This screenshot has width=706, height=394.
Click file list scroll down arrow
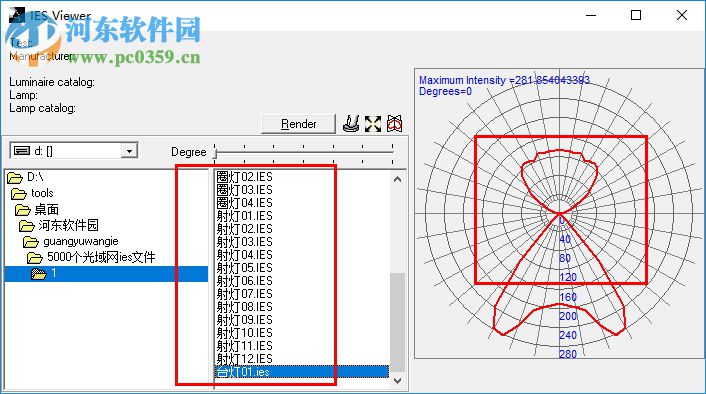pos(397,381)
